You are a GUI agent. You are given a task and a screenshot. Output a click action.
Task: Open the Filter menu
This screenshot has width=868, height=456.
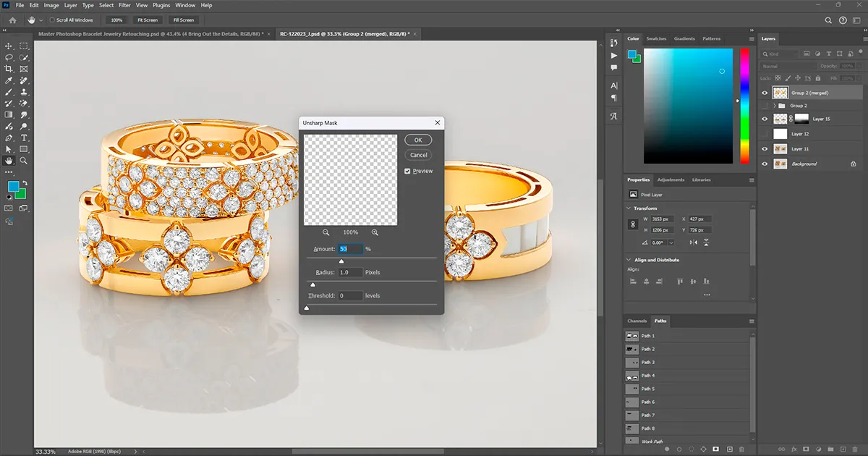pyautogui.click(x=124, y=5)
